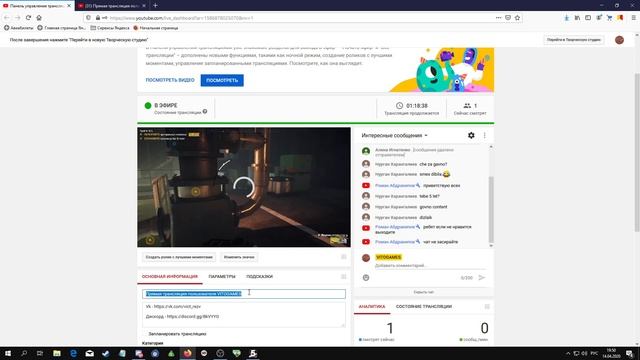Open page actions three-dot menu in address bar
Image resolution: width=640 pixels, height=360 pixels.
coord(498,18)
